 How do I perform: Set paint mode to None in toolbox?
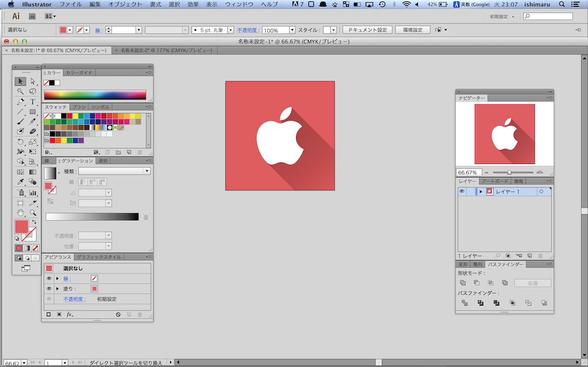click(35, 248)
